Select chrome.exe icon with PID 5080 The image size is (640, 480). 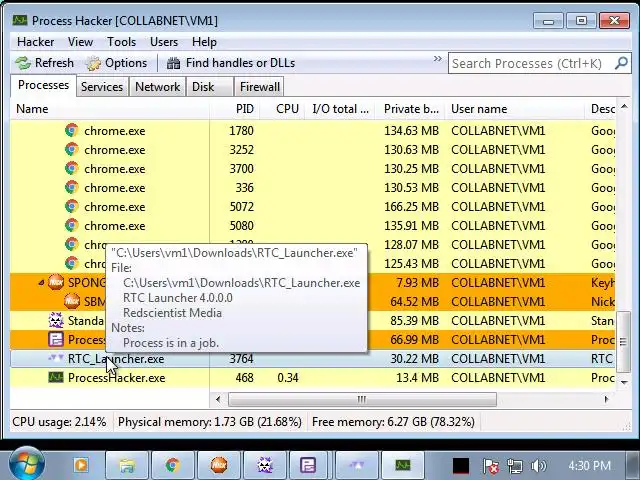click(72, 225)
